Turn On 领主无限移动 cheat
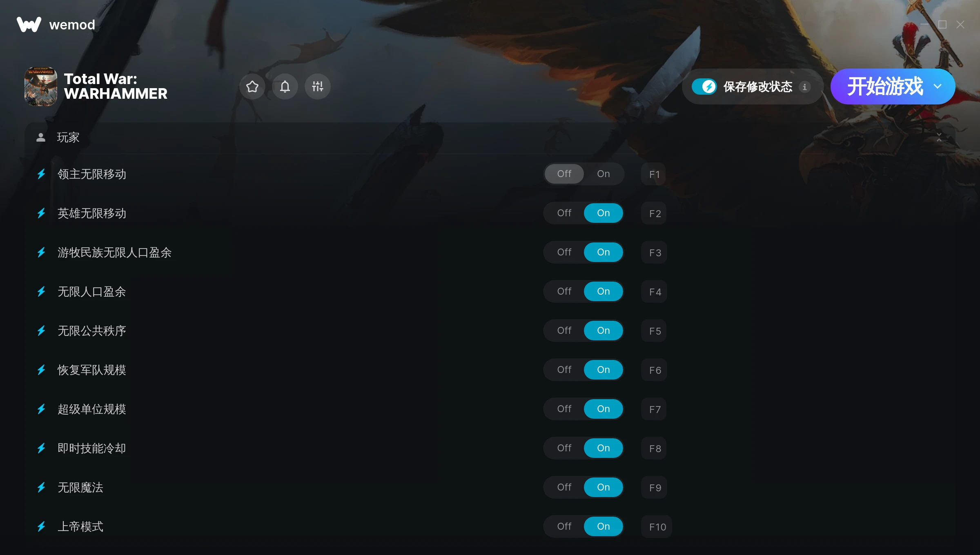This screenshot has height=555, width=980. click(604, 174)
